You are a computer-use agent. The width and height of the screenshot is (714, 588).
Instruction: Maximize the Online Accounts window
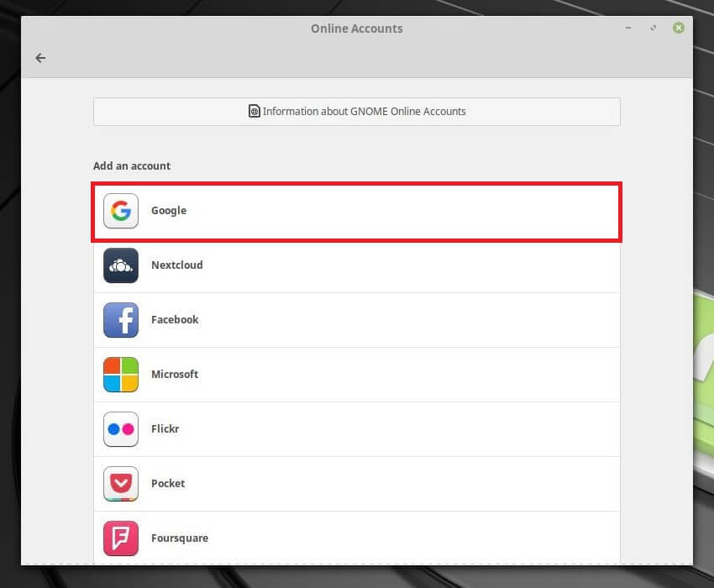click(654, 28)
